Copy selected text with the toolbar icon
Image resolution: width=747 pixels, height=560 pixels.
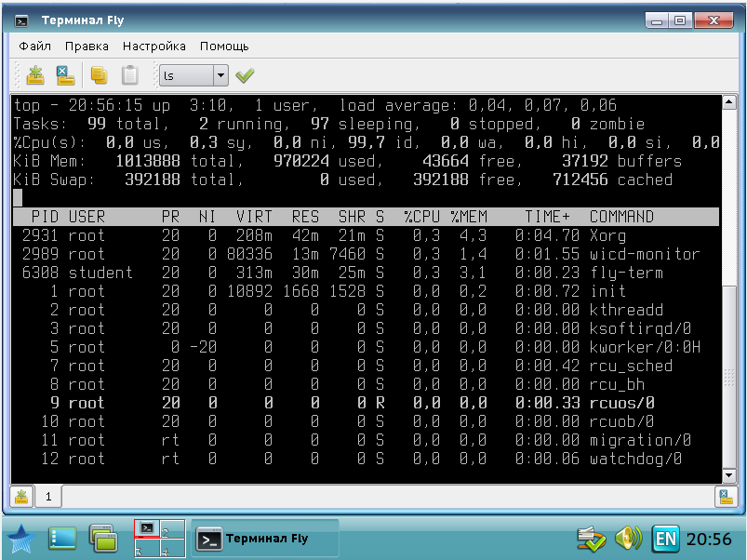tap(100, 75)
